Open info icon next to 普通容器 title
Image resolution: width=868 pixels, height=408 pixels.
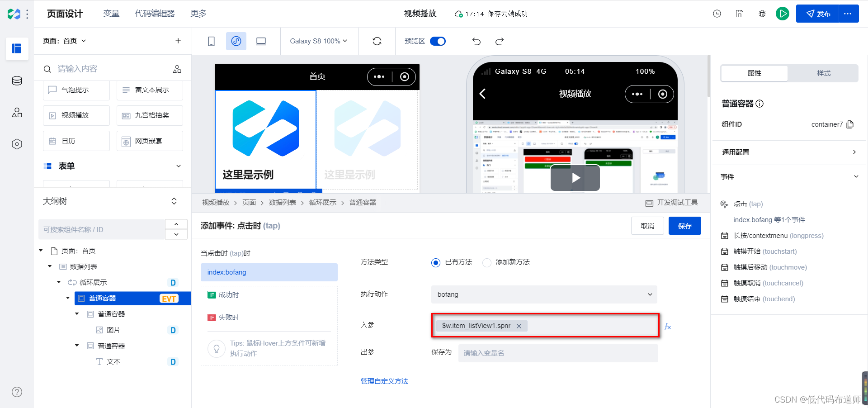pos(759,104)
